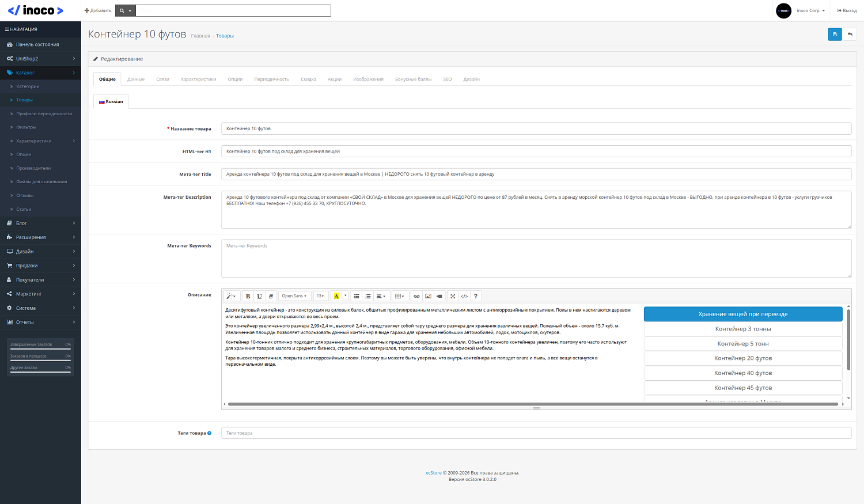Open the SEO tab

[x=447, y=79]
